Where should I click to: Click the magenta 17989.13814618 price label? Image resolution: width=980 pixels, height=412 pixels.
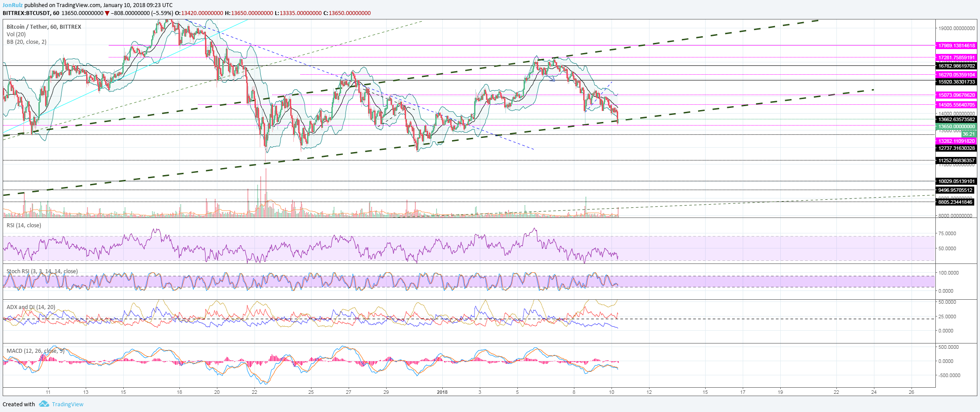956,46
